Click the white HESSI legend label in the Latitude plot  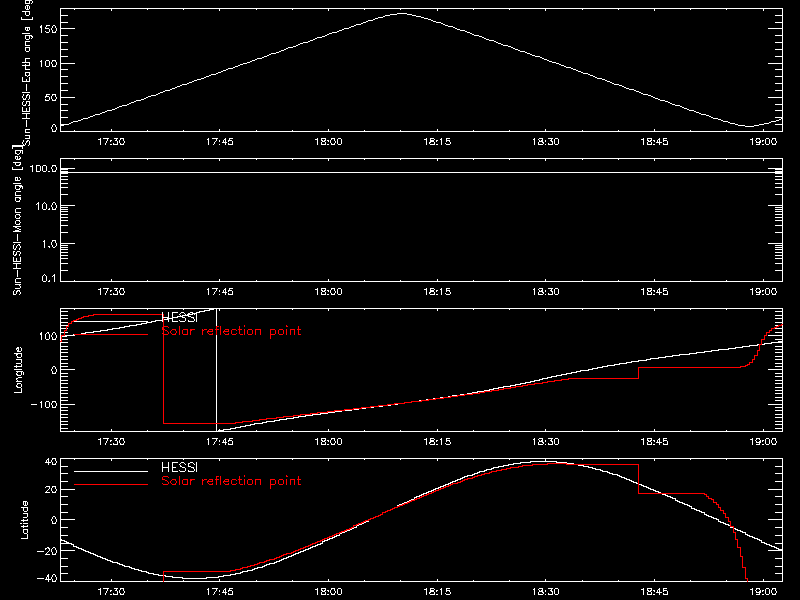pos(179,467)
